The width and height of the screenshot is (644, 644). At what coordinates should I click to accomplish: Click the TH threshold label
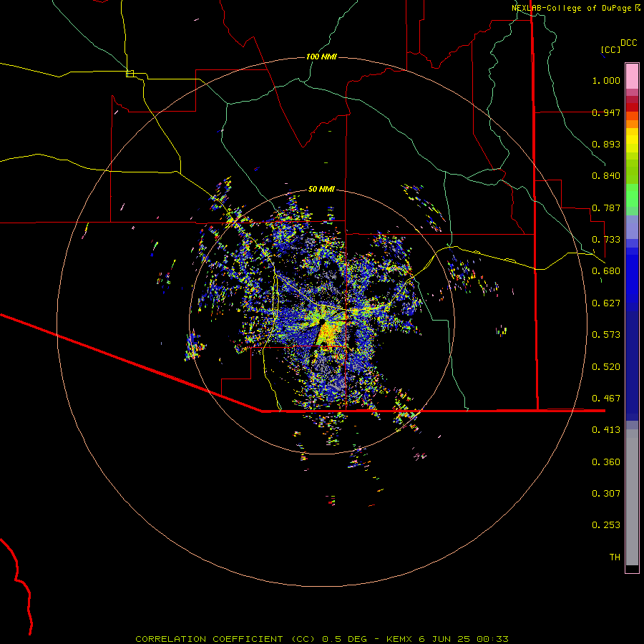615,557
